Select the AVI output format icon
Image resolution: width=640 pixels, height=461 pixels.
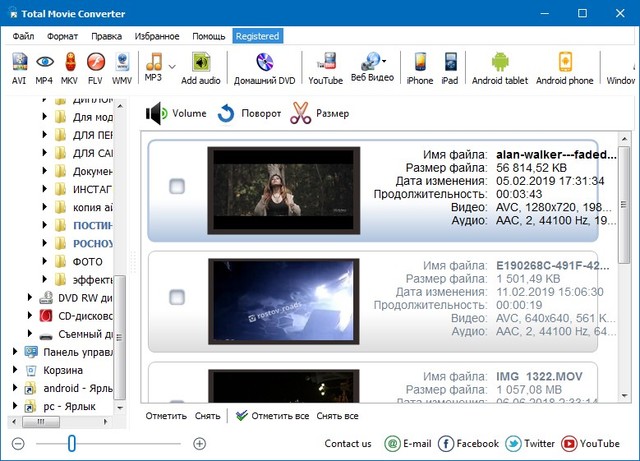pos(20,66)
